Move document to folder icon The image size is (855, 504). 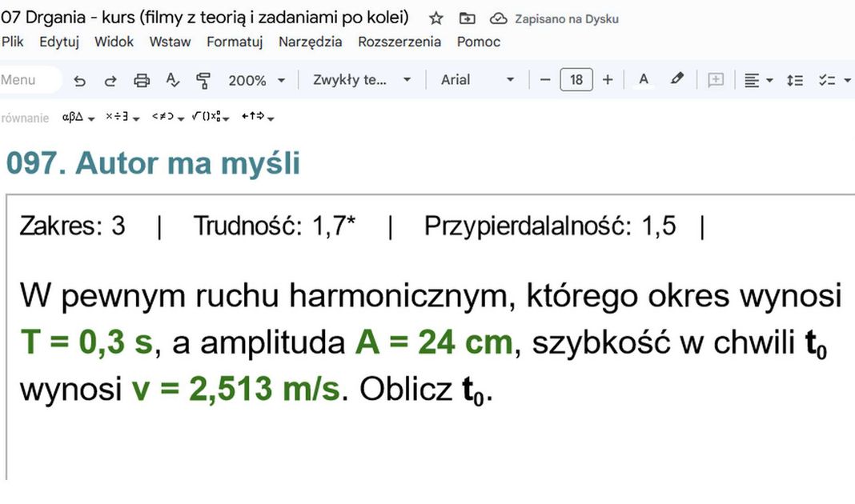[468, 18]
